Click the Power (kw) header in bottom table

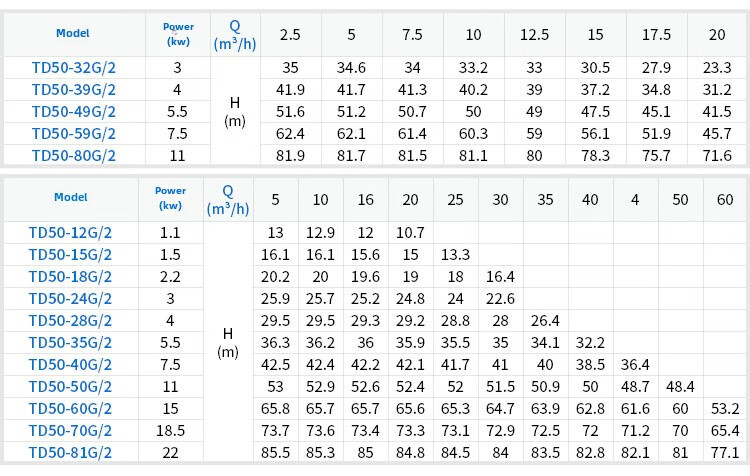[x=170, y=198]
